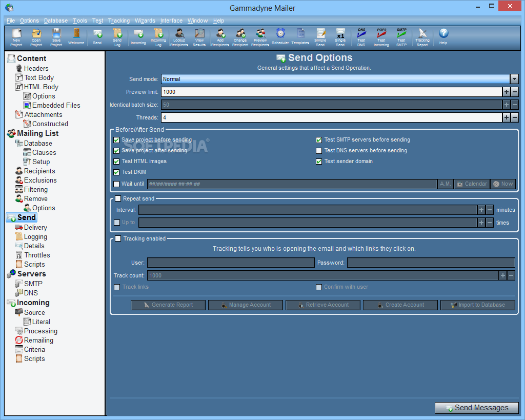525x420 pixels.
Task: Click the Open Project toolbar icon
Action: click(36, 37)
